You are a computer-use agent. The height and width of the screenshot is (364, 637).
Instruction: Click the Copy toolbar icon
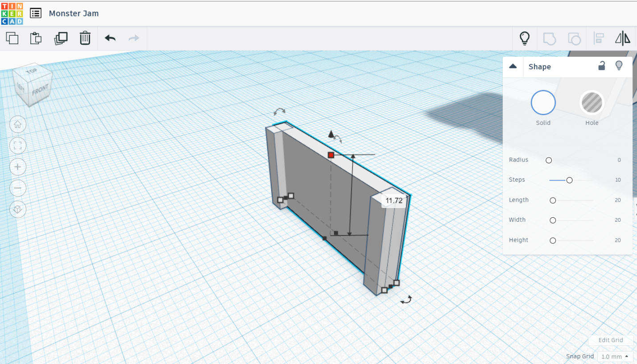point(12,38)
